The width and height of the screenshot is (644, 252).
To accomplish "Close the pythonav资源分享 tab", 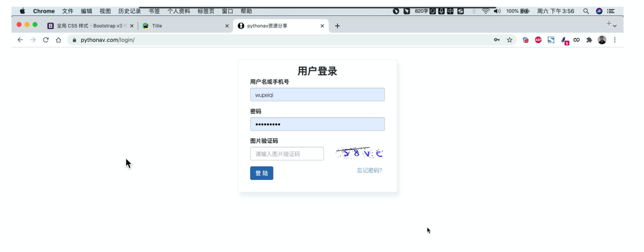I will (x=322, y=26).
